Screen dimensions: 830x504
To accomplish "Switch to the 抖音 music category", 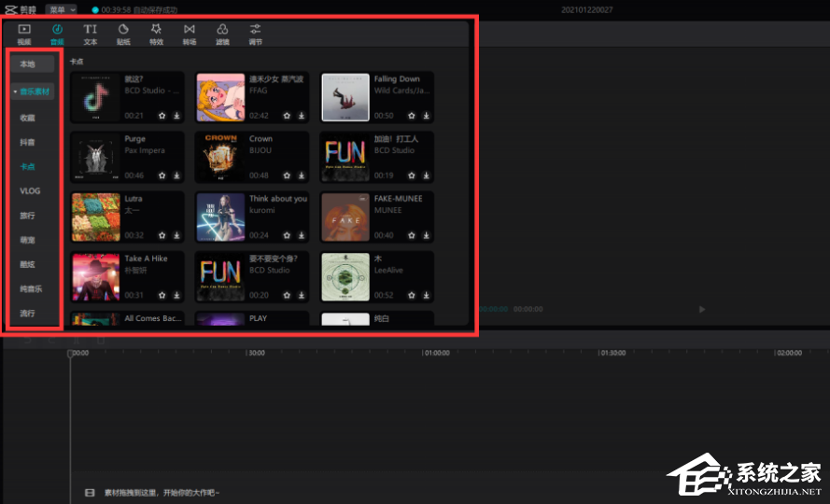I will tap(28, 142).
